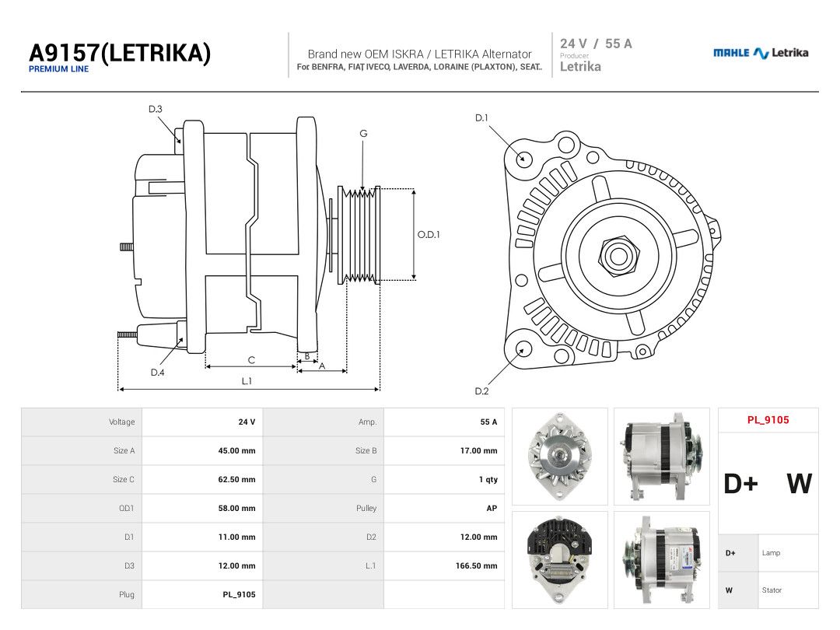
Task: Open the bottom-right side view alternator photo
Action: (x=662, y=560)
